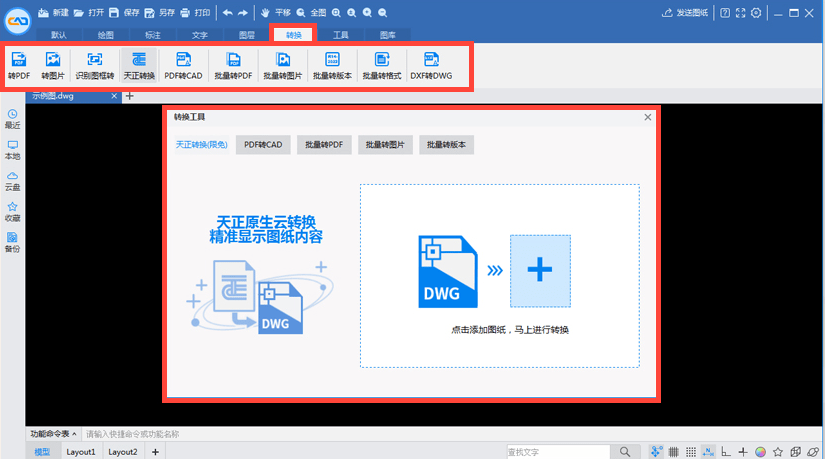The image size is (825, 459).
Task: Add a new layout with plus
Action: click(155, 452)
